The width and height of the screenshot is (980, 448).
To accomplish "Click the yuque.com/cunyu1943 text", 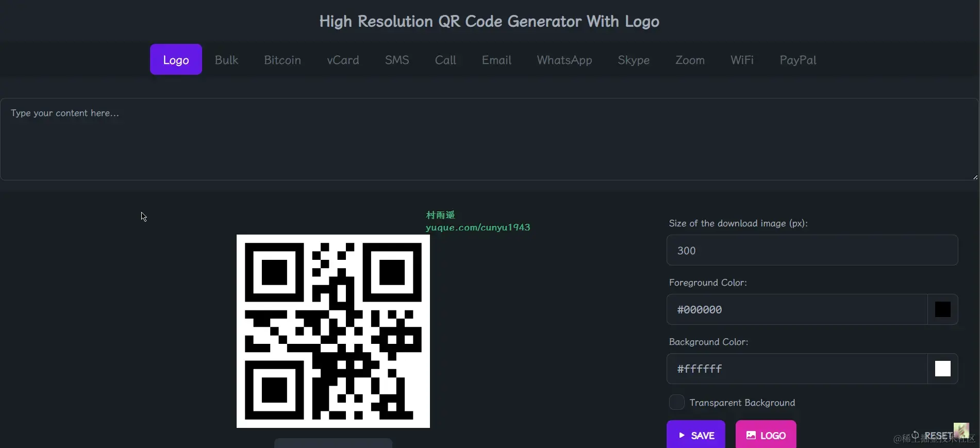I will click(478, 227).
